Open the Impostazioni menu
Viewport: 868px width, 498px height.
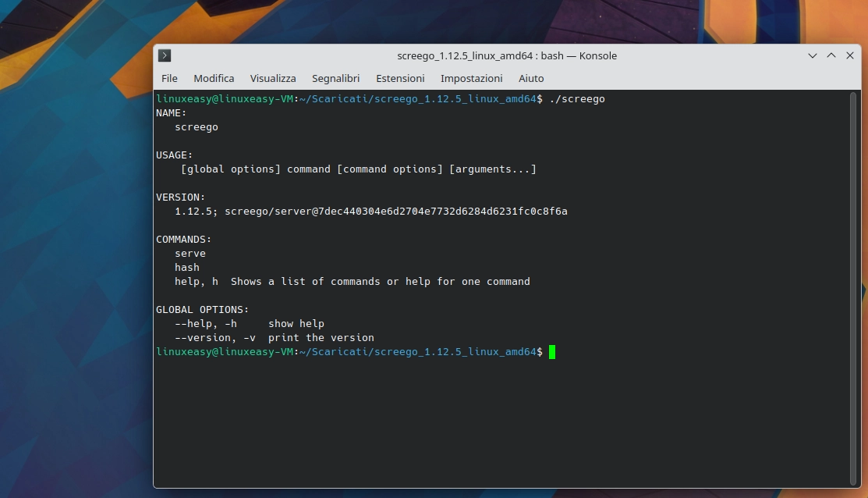pyautogui.click(x=472, y=78)
